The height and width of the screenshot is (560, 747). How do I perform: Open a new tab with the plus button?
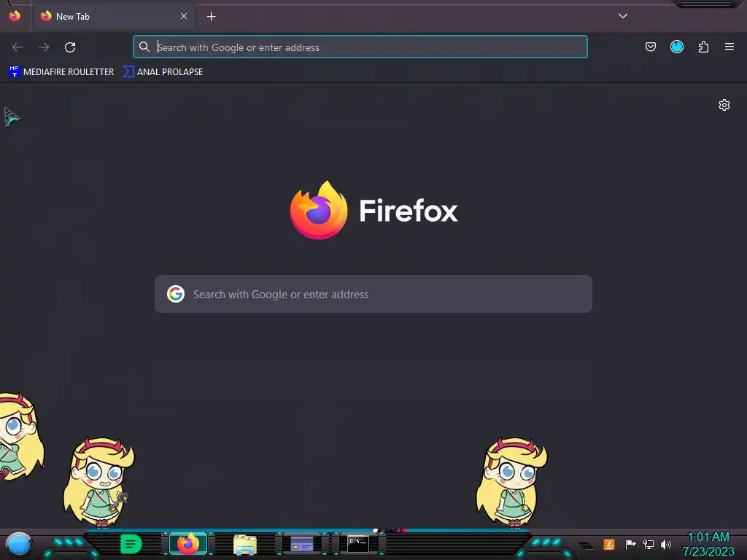click(x=211, y=17)
